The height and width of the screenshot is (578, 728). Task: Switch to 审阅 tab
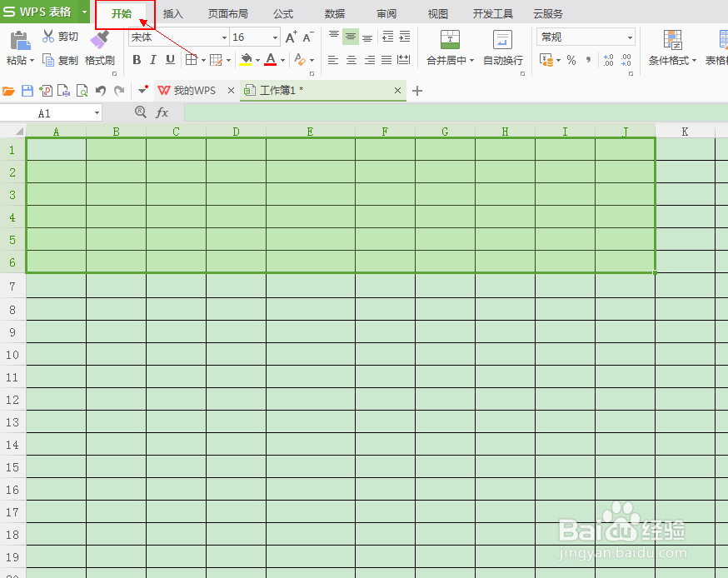386,14
